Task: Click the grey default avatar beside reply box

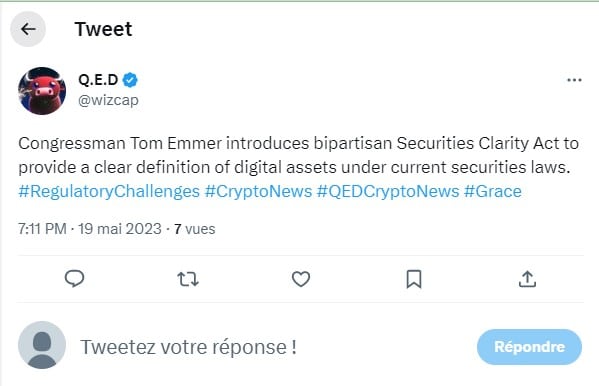Action: tap(42, 345)
